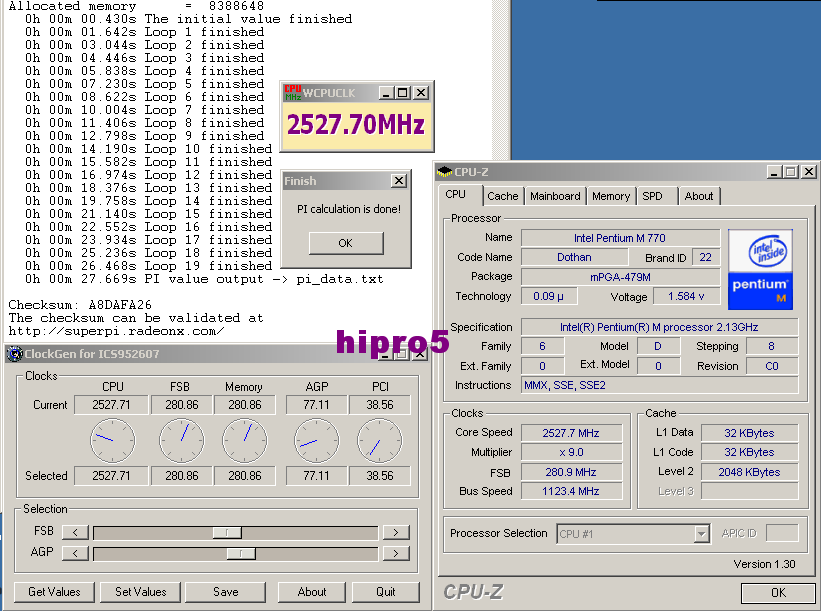This screenshot has width=821, height=611.
Task: Click the superpi.radeonx.com URL text
Action: [116, 331]
